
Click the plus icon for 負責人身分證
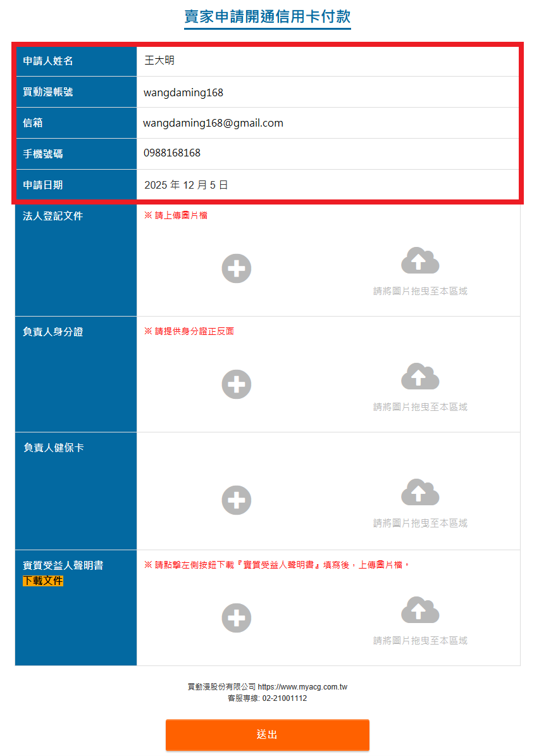237,384
